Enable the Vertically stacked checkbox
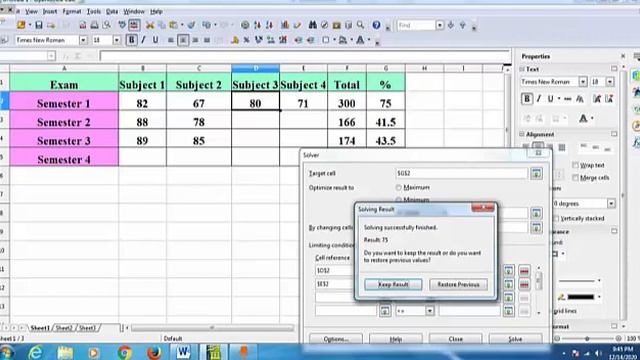The width and height of the screenshot is (640, 360). click(x=556, y=218)
